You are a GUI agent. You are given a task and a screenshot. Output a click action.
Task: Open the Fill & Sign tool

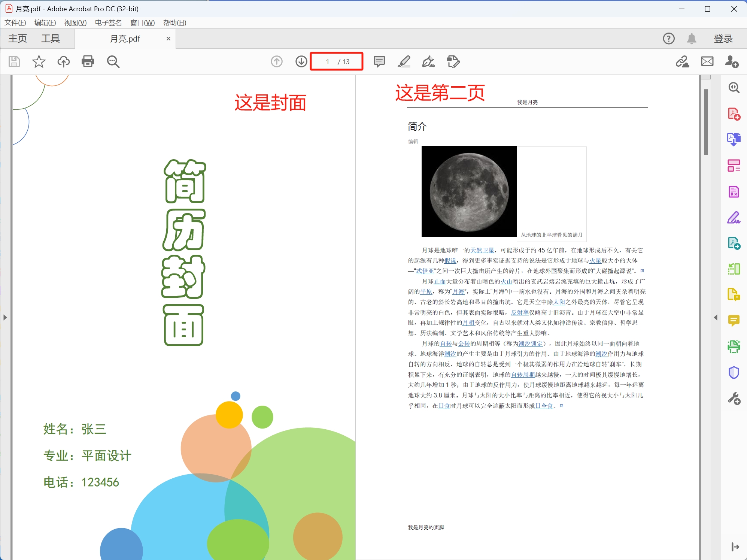429,61
